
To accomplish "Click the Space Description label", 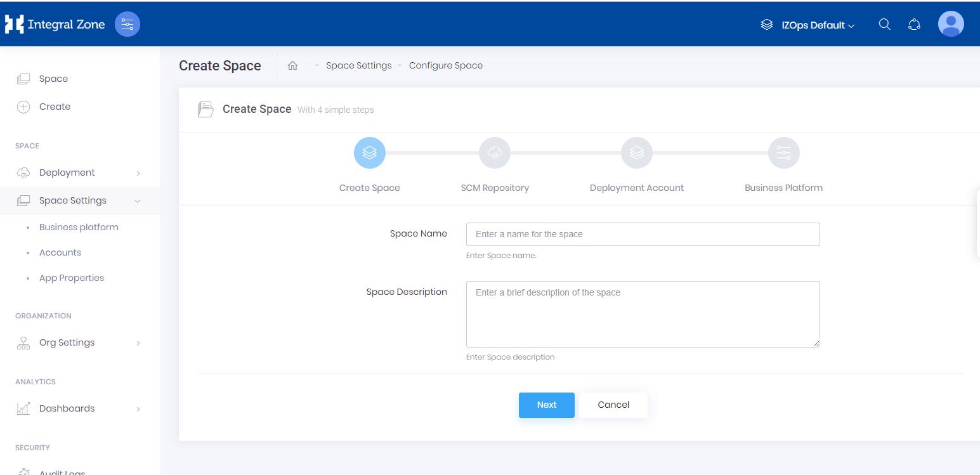I will tap(407, 292).
